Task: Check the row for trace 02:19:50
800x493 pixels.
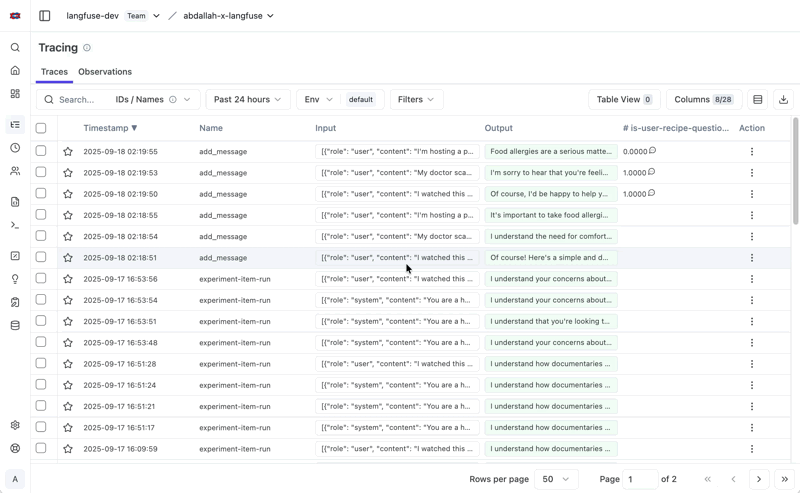Action: point(41,193)
